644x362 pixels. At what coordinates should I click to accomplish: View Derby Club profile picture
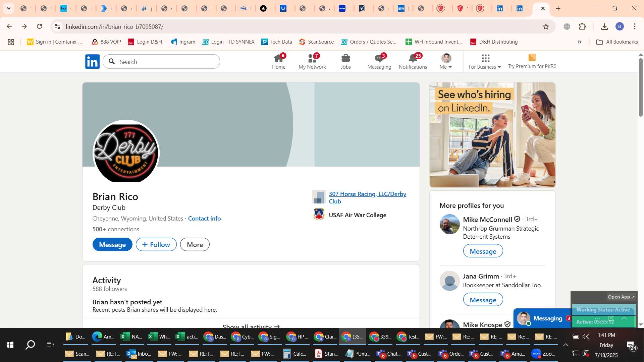[126, 153]
